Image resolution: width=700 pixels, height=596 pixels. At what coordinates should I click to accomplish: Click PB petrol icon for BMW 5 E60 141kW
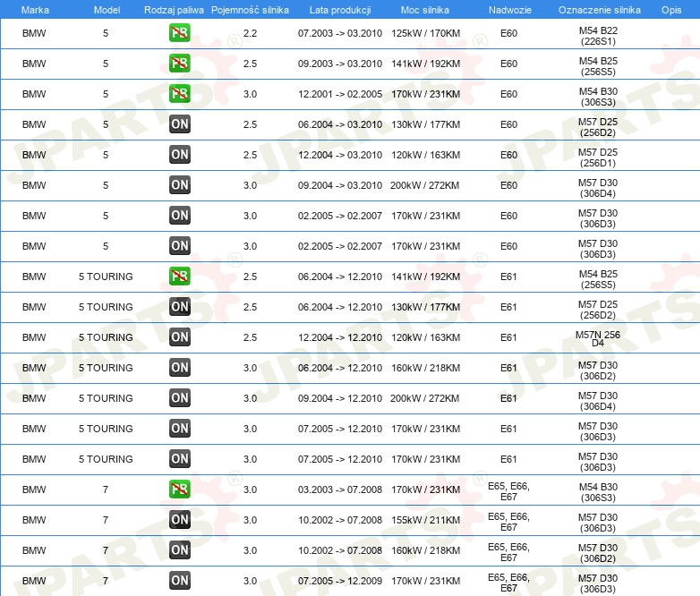pos(179,64)
